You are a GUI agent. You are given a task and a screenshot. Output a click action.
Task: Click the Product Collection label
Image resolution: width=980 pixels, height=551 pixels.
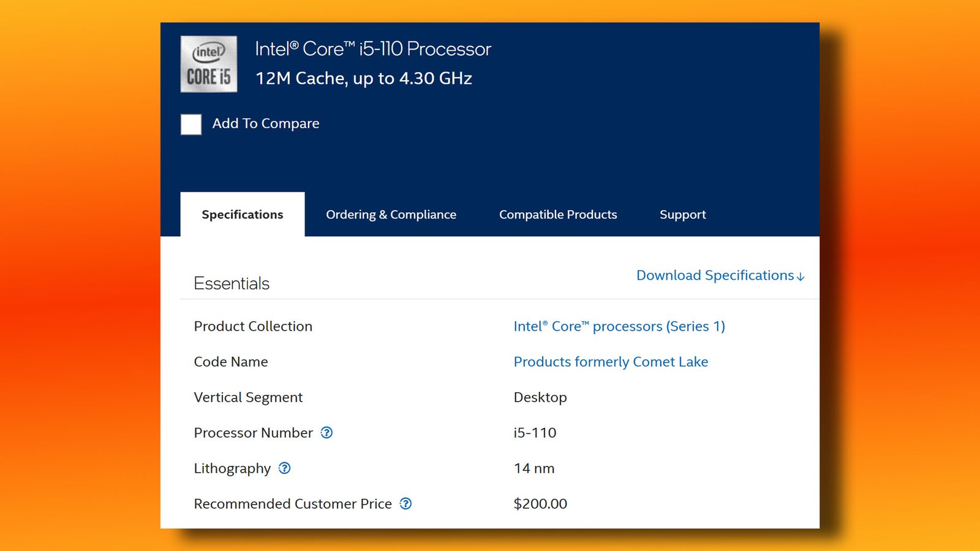(x=253, y=326)
